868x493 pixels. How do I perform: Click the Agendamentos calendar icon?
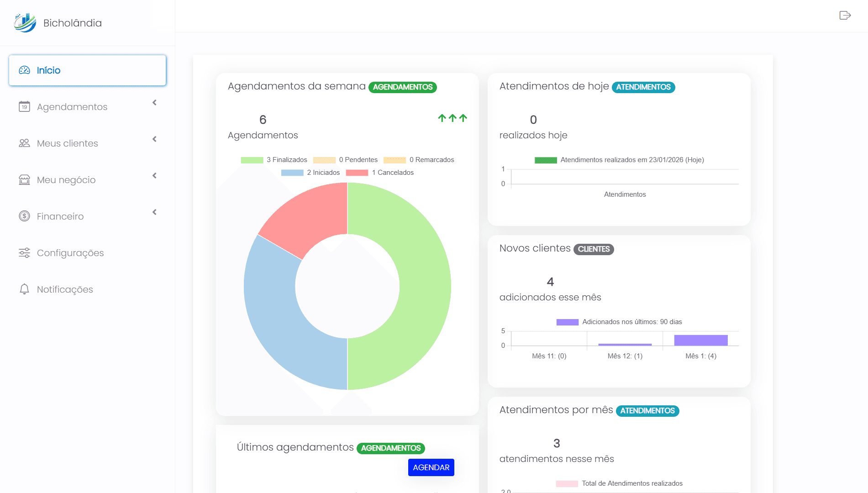(x=24, y=107)
